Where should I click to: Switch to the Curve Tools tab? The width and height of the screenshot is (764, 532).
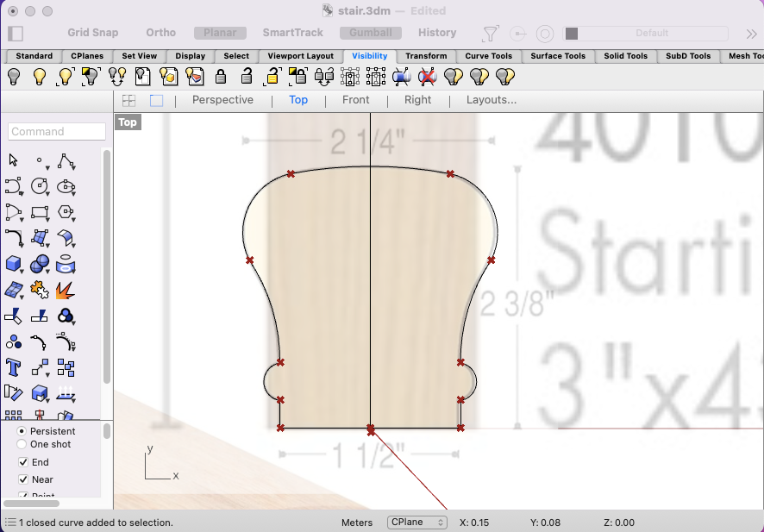click(488, 56)
